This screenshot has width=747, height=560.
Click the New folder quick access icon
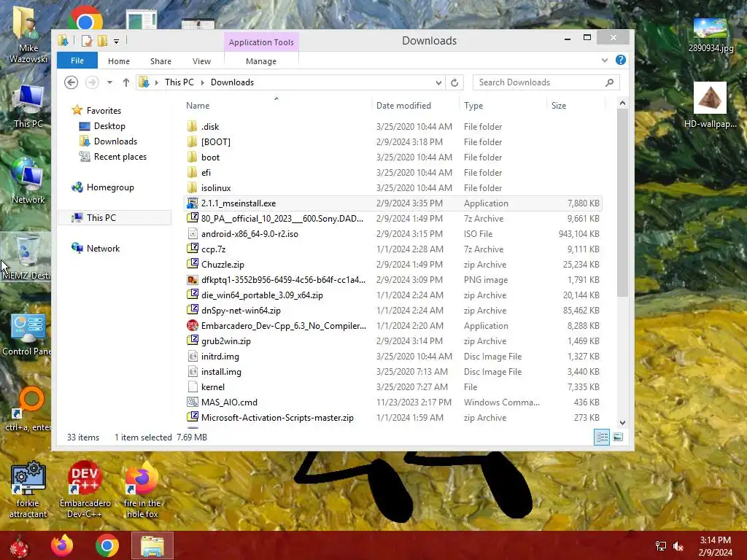coord(102,41)
